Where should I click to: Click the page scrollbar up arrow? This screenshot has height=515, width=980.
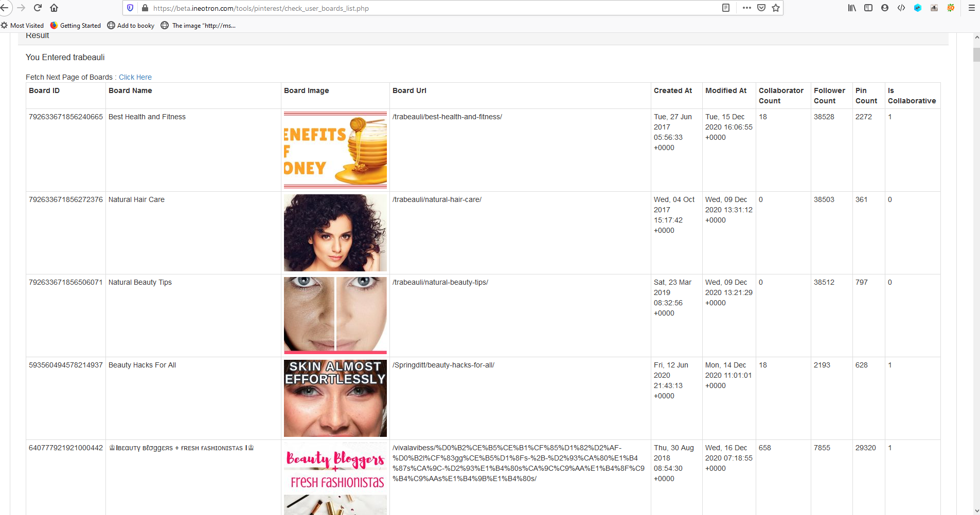[x=976, y=38]
